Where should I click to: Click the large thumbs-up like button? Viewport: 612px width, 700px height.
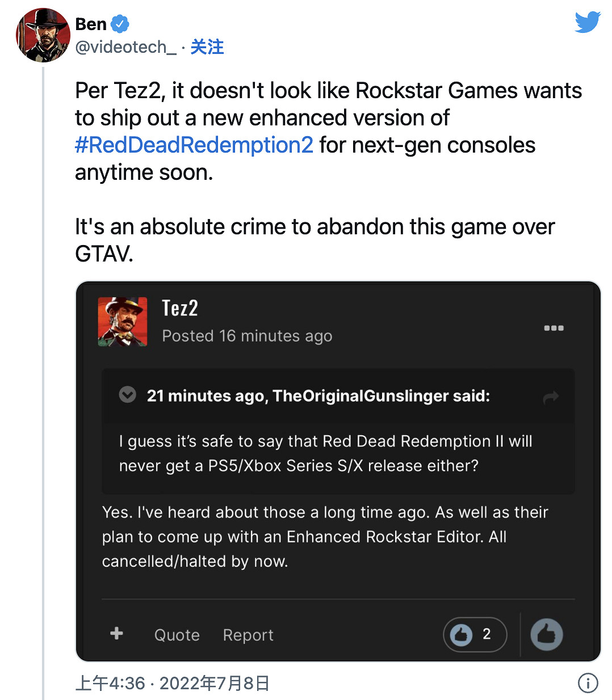click(x=546, y=634)
